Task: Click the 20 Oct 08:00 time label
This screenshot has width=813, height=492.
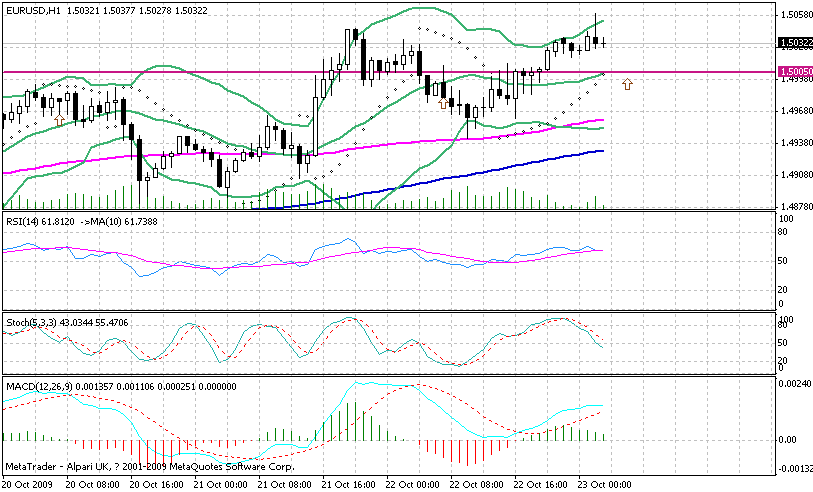Action: pyautogui.click(x=93, y=485)
